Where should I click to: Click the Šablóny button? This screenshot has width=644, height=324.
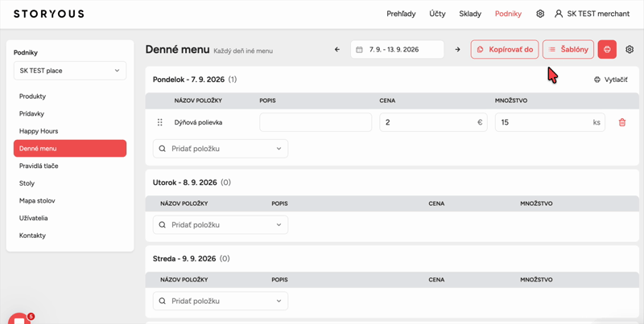pyautogui.click(x=568, y=50)
